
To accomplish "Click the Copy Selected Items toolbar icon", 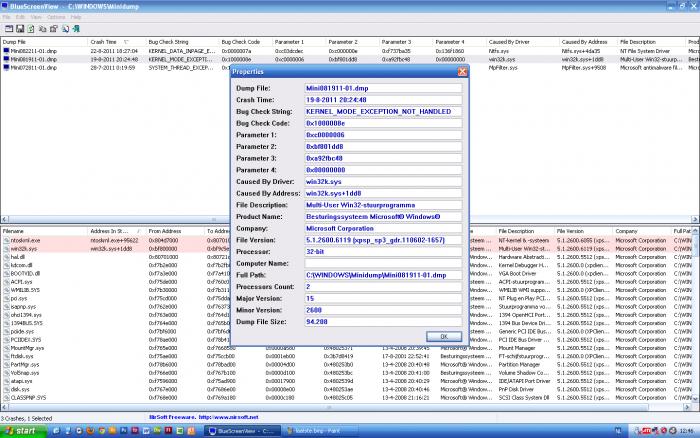I will tap(42, 29).
